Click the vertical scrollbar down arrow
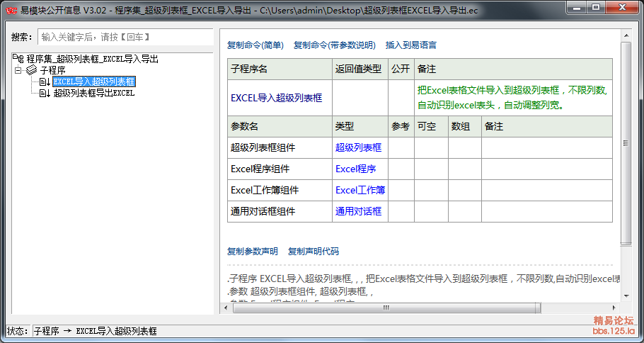 [626, 296]
